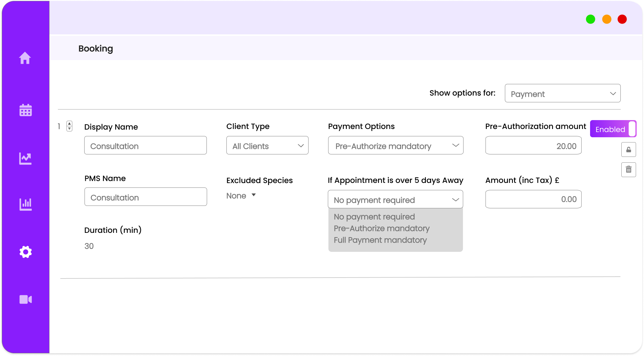
Task: Expand the Client Type All Clients dropdown
Action: point(267,146)
